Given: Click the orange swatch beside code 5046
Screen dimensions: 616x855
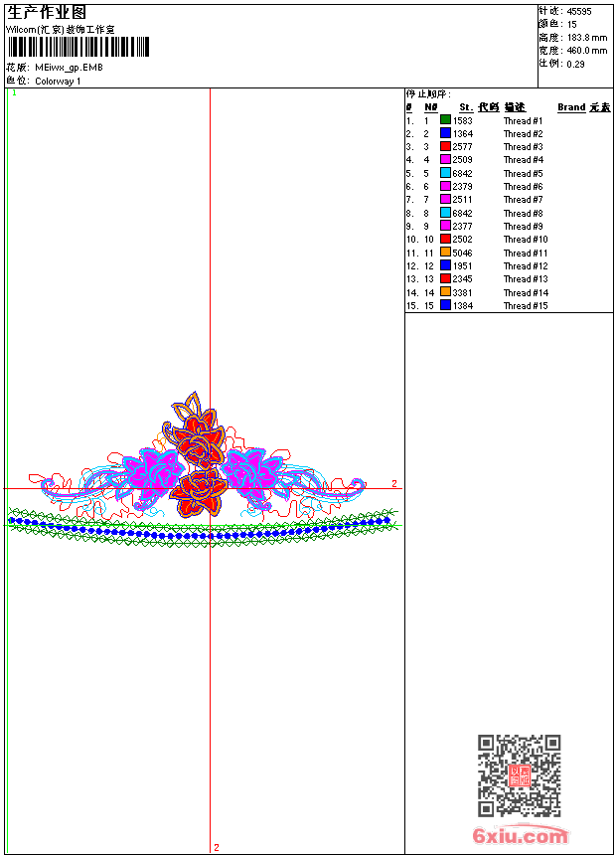Looking at the screenshot, I should click(x=445, y=253).
